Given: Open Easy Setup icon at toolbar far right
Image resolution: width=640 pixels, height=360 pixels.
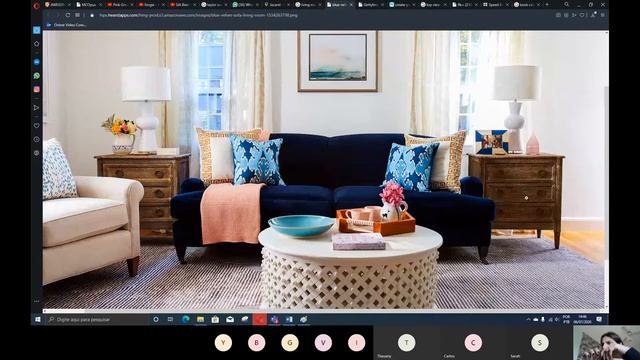Looking at the screenshot, I should tap(603, 15).
